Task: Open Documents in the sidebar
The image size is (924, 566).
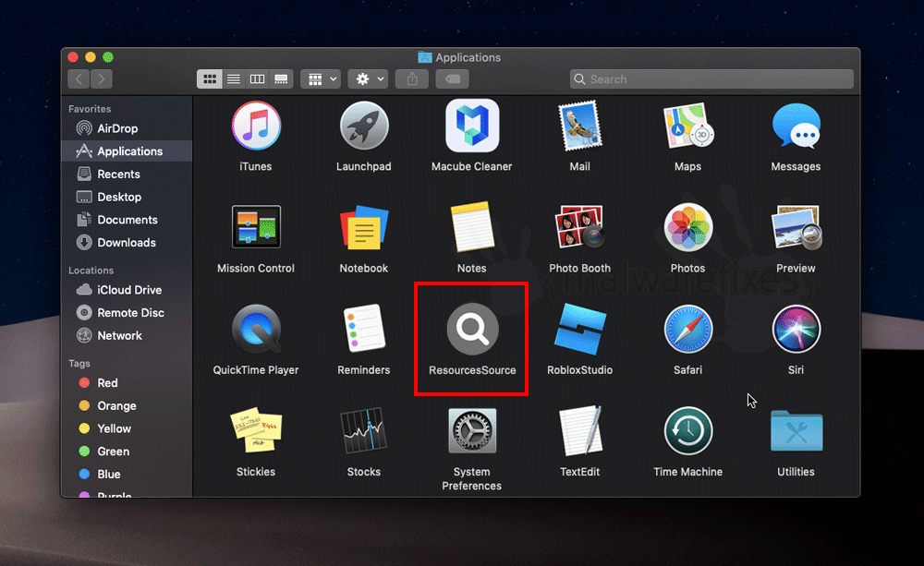Action: 127,220
